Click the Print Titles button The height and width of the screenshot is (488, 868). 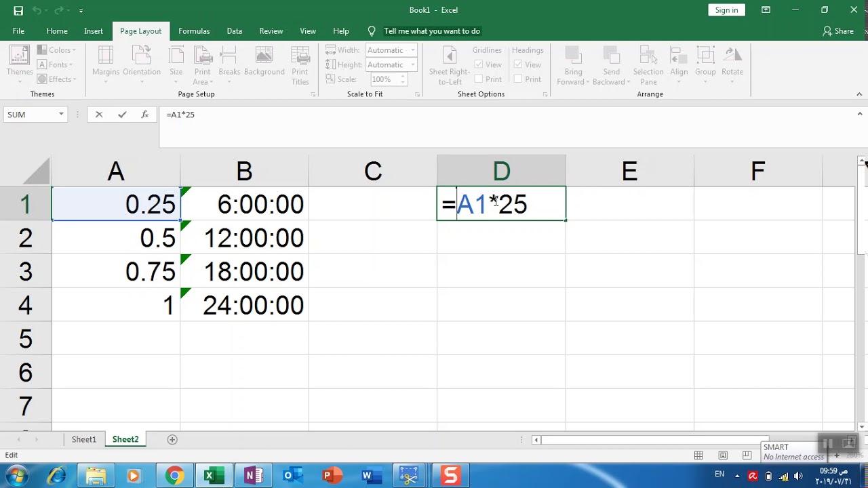[x=300, y=65]
